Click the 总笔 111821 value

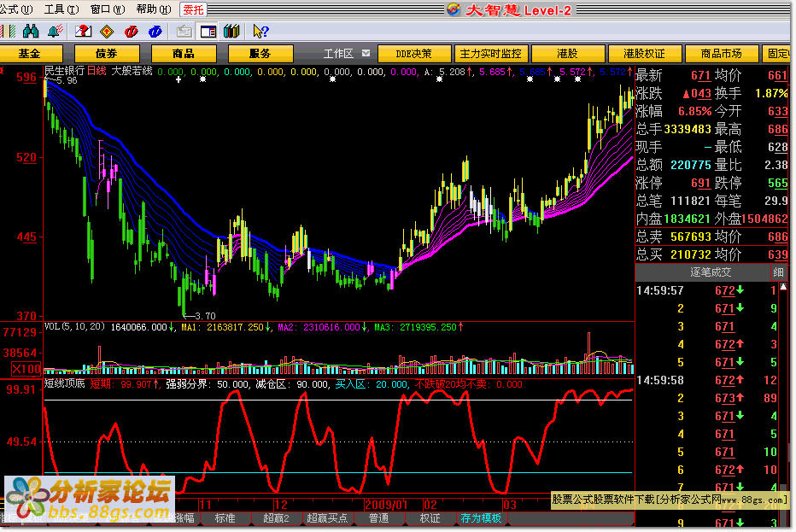(690, 201)
